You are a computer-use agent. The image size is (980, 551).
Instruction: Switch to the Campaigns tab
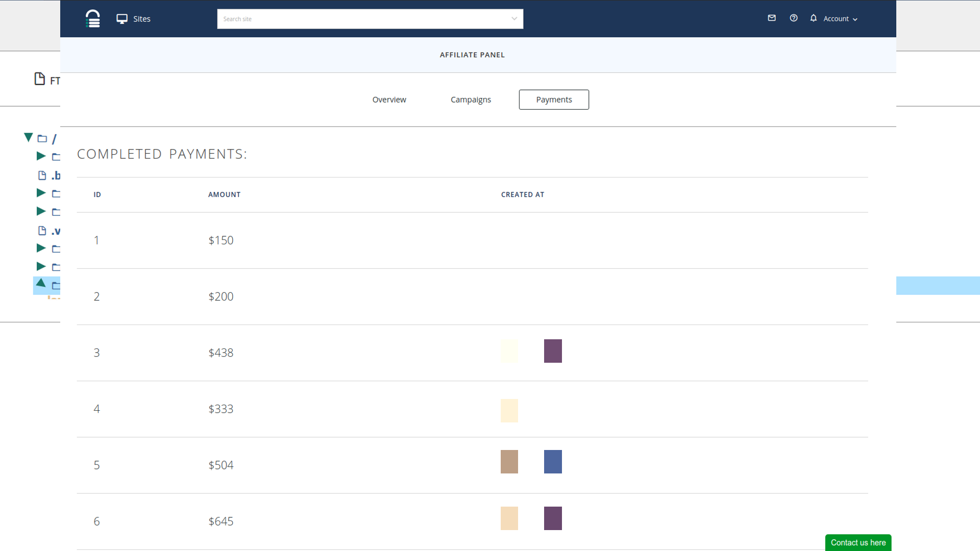pyautogui.click(x=471, y=99)
